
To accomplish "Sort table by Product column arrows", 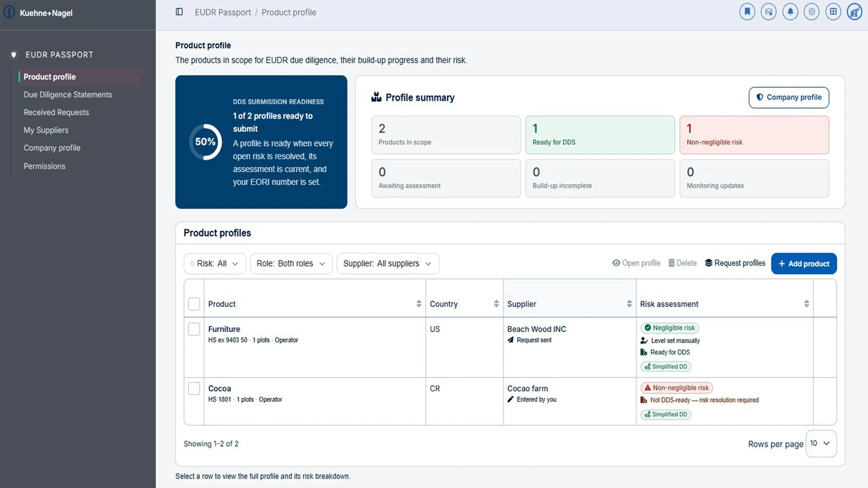I will pyautogui.click(x=419, y=304).
